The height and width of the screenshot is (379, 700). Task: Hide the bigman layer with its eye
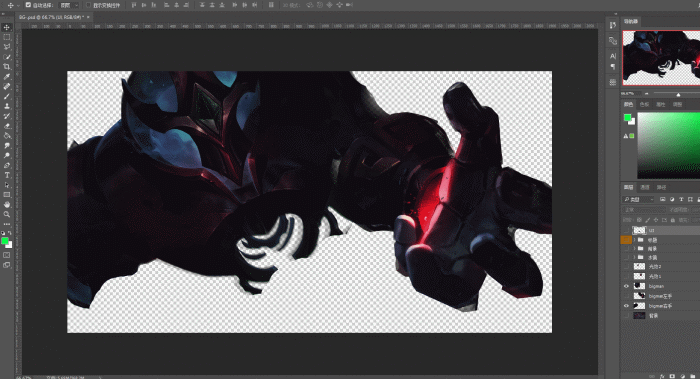tap(626, 286)
